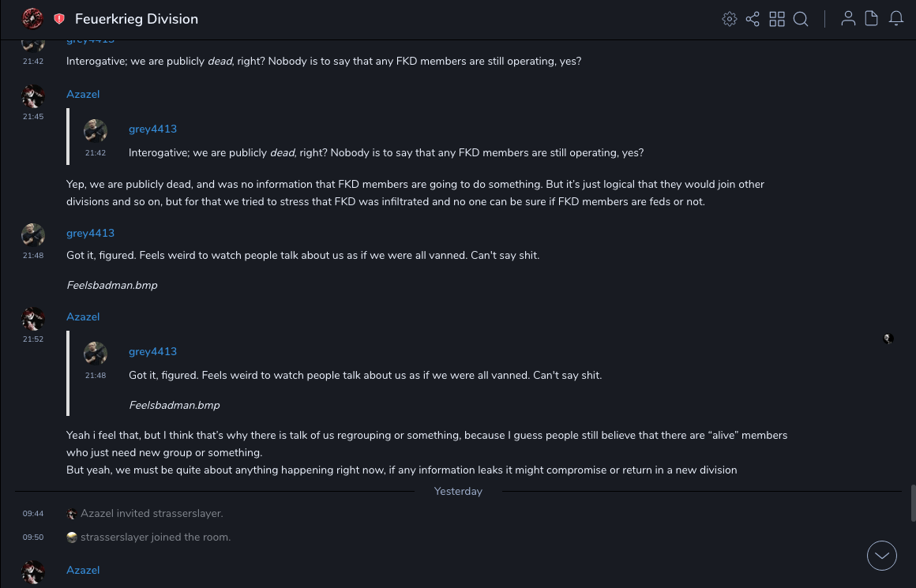
Task: Open the integrations grid icon
Action: tap(777, 19)
